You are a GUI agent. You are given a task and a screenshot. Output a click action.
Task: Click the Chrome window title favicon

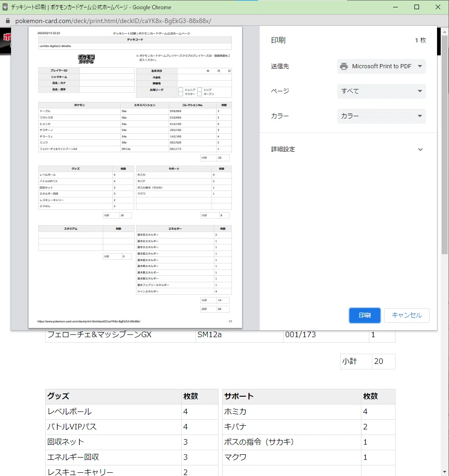[5, 7]
